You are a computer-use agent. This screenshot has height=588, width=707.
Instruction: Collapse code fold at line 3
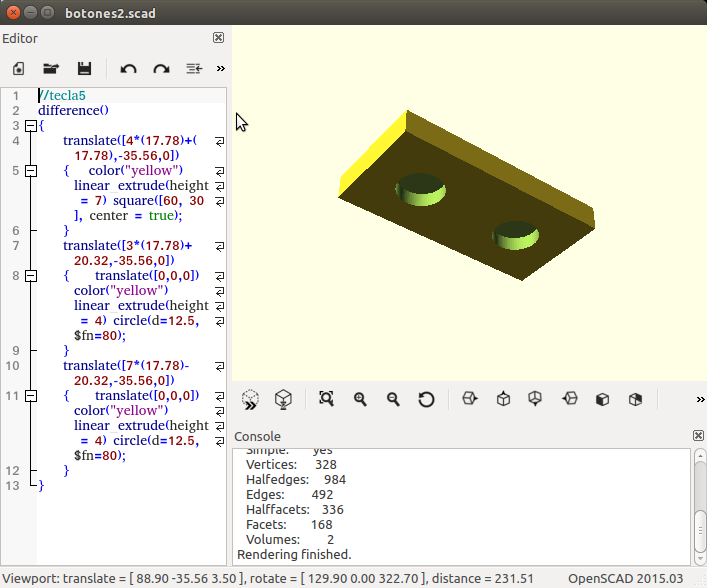tap(31, 126)
